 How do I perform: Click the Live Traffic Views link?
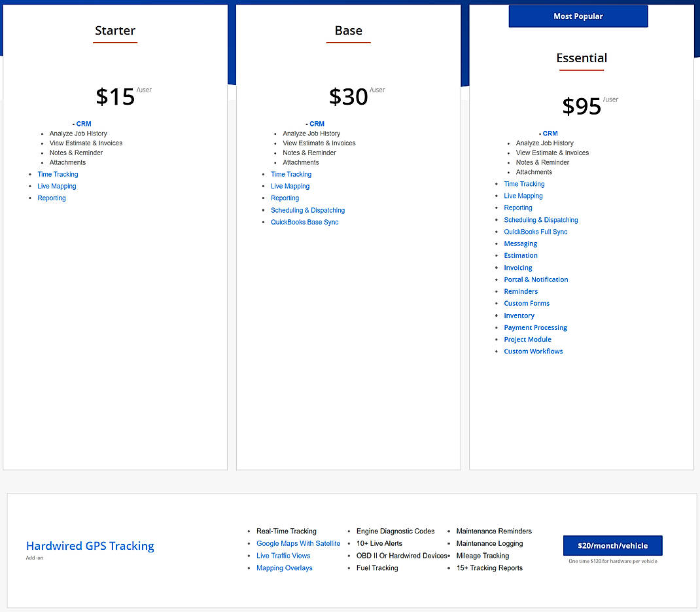click(x=283, y=556)
